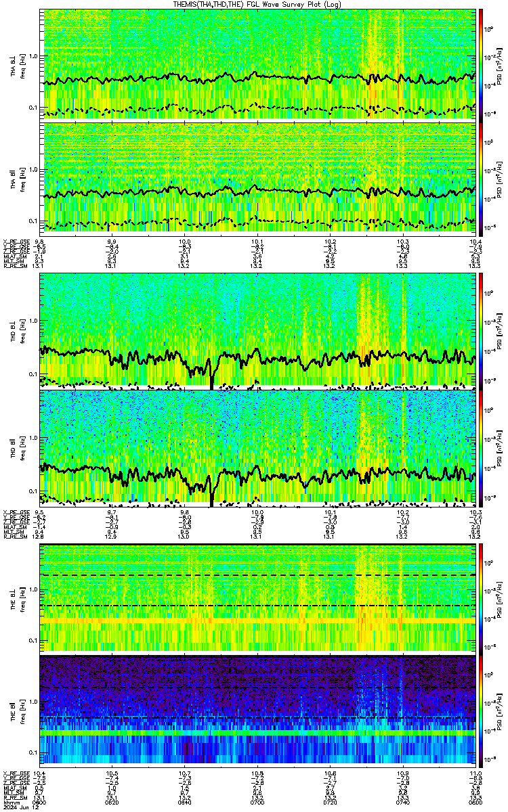Click the THEMIS FGL Wave Survey Plot title
Viewport: 508px width, 812px height.
click(x=258, y=4)
